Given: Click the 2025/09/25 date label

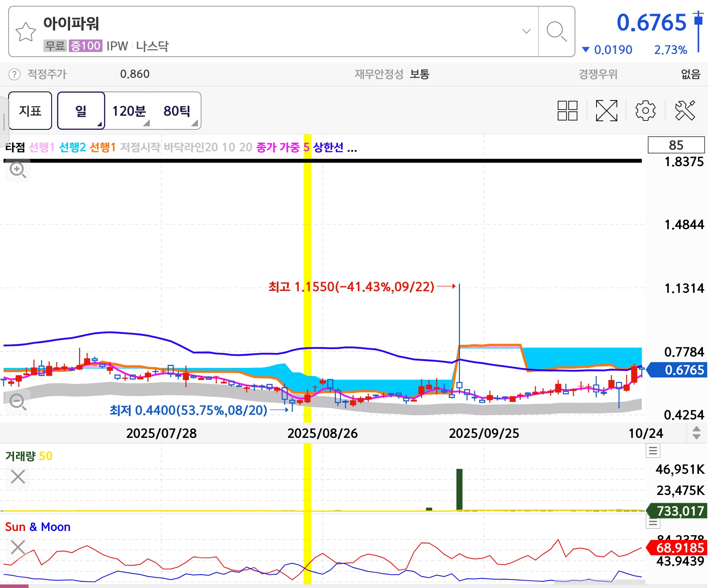Looking at the screenshot, I should tap(484, 433).
